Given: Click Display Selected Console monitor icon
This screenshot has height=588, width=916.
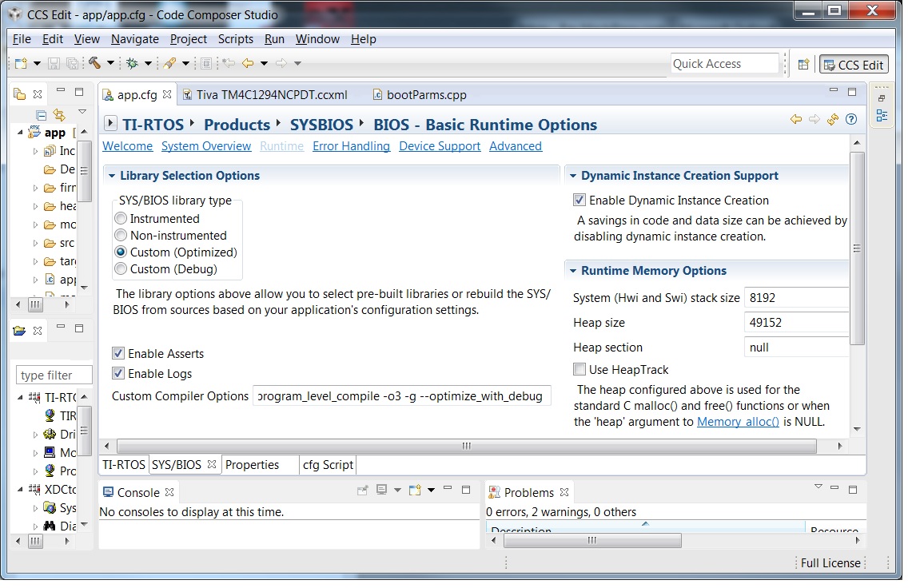Looking at the screenshot, I should tap(382, 490).
